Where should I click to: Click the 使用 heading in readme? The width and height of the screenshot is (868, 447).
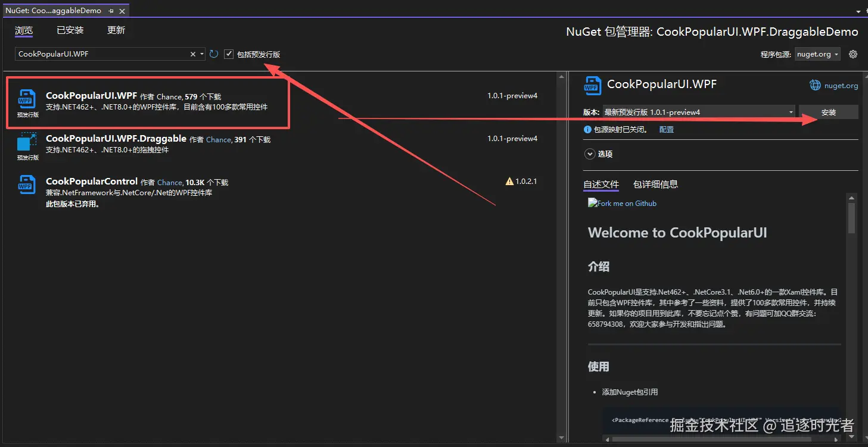(599, 366)
